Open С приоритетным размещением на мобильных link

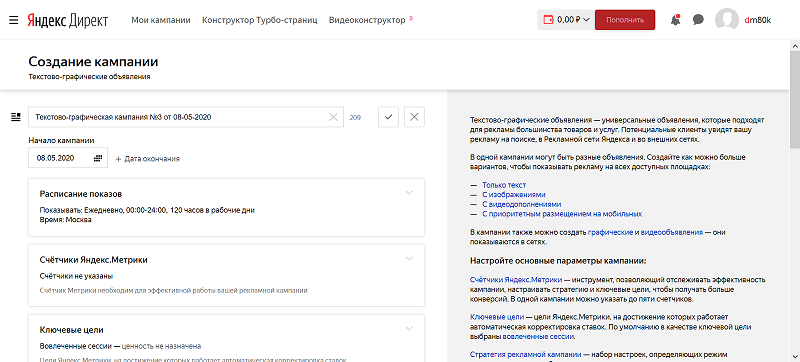[562, 214]
